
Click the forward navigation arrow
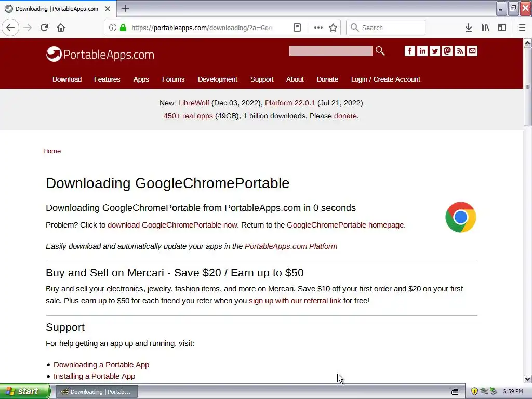[28, 28]
